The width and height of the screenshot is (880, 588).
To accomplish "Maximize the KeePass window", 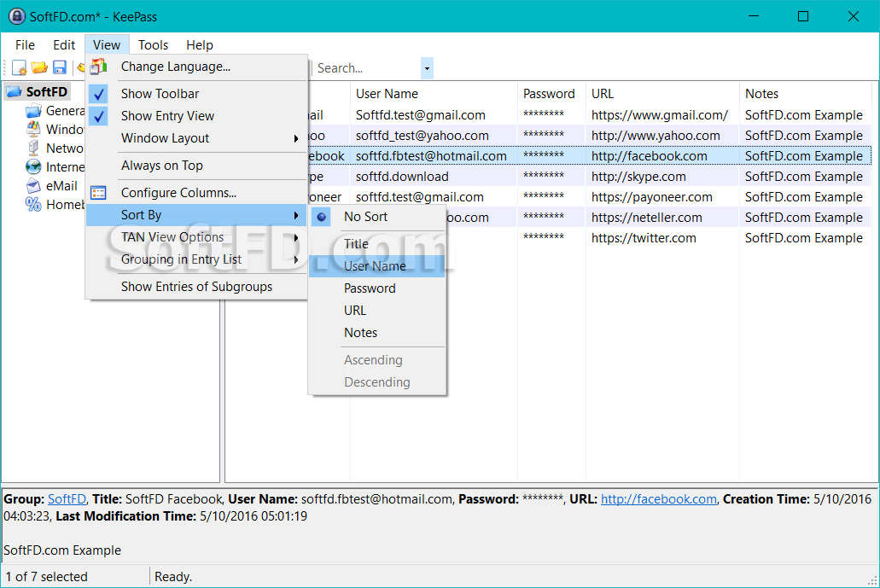I will [x=803, y=16].
